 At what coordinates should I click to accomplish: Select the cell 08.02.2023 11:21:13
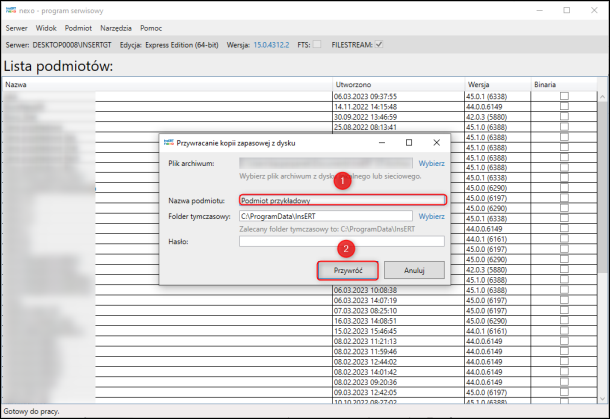tap(399, 341)
